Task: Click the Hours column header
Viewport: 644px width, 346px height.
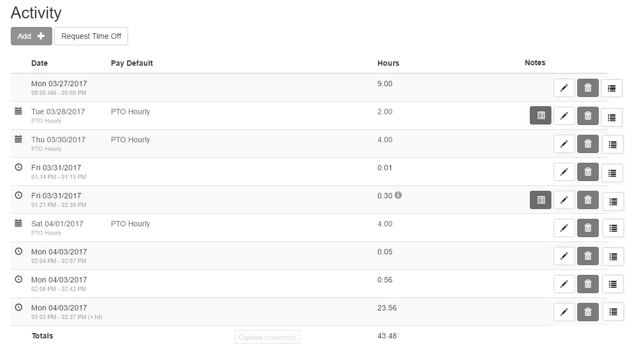Action: click(388, 63)
